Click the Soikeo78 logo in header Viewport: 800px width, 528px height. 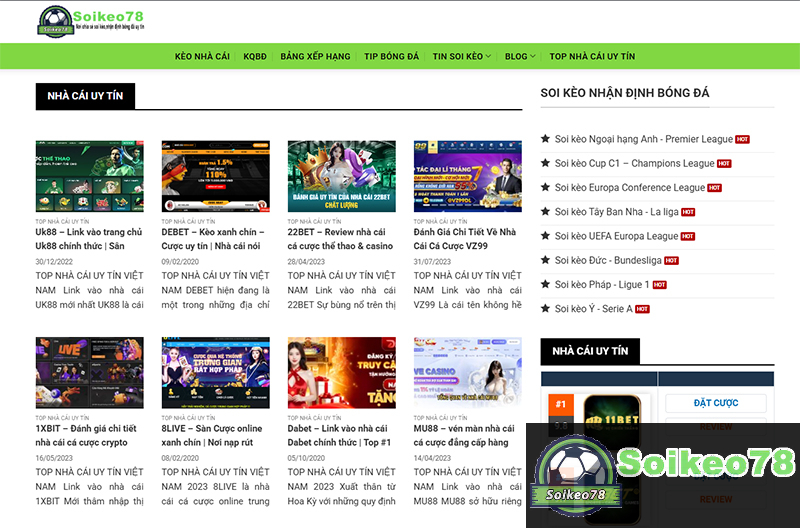[91, 20]
